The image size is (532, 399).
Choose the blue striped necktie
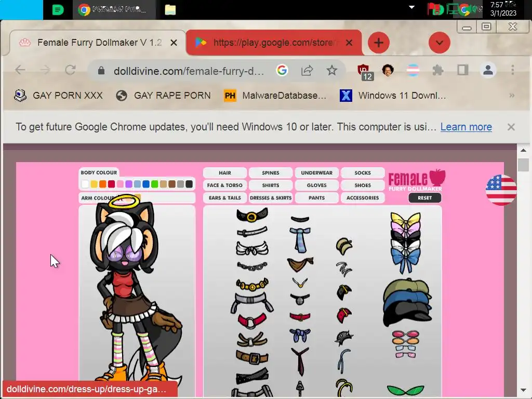click(300, 240)
